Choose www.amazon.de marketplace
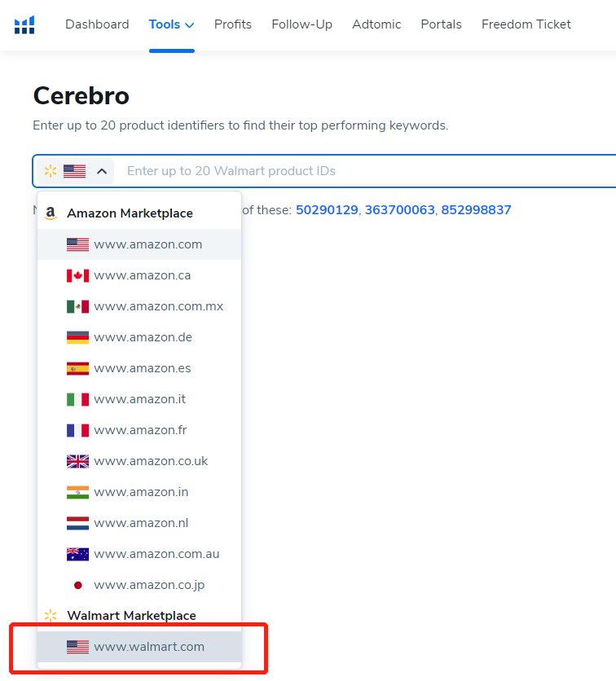Image resolution: width=616 pixels, height=681 pixels. (139, 337)
